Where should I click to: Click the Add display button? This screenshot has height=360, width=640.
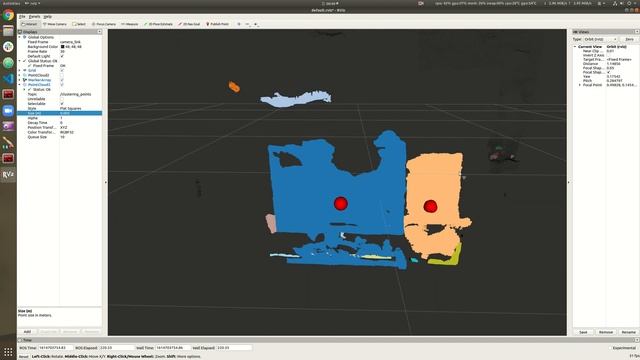coord(27,332)
